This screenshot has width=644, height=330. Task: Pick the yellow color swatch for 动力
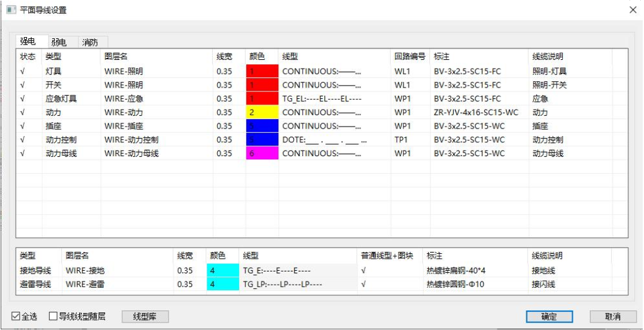[x=261, y=112]
